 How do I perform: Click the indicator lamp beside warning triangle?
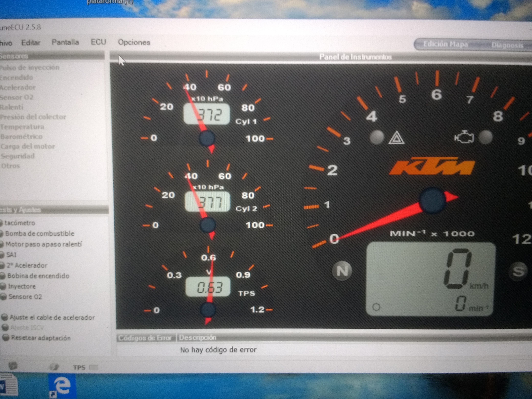pyautogui.click(x=377, y=137)
